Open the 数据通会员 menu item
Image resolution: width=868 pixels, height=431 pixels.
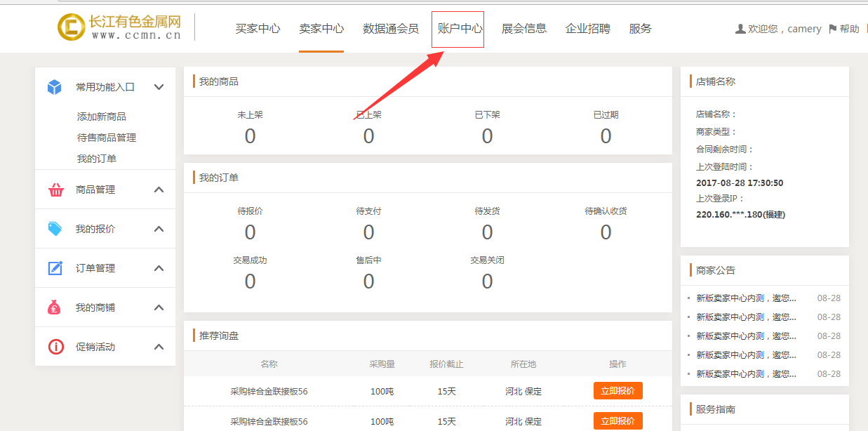click(x=391, y=29)
